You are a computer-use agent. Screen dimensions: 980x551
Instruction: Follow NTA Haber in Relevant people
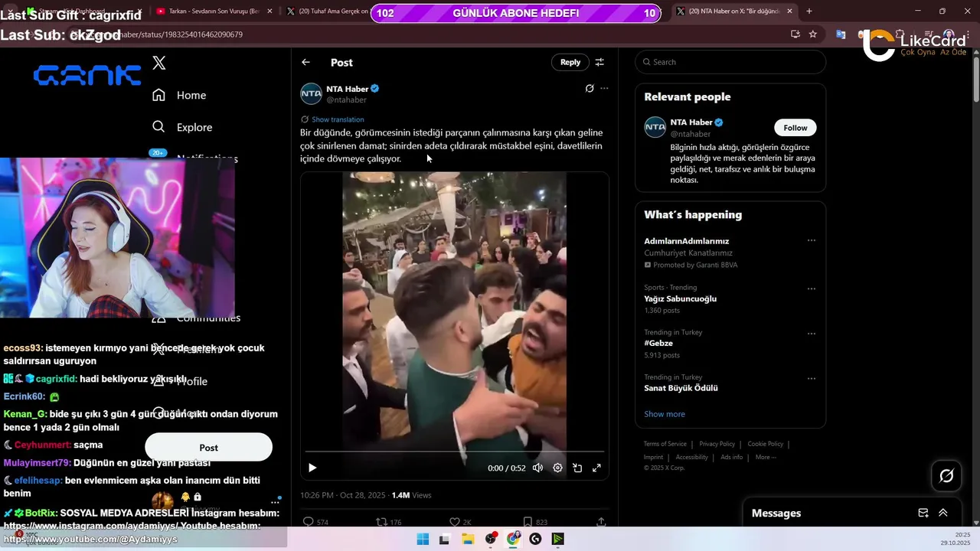[795, 128]
